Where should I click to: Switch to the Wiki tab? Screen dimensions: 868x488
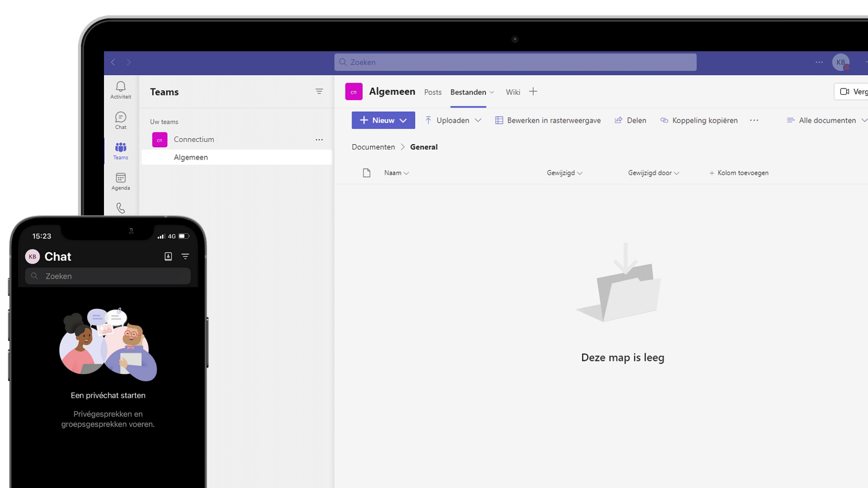click(x=513, y=92)
